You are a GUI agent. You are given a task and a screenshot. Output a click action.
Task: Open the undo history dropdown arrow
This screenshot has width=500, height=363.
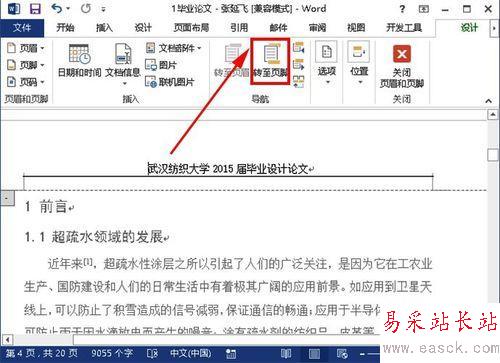tap(68, 9)
